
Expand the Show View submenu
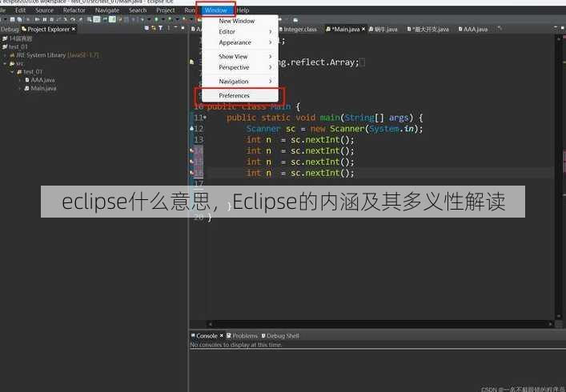pyautogui.click(x=239, y=57)
